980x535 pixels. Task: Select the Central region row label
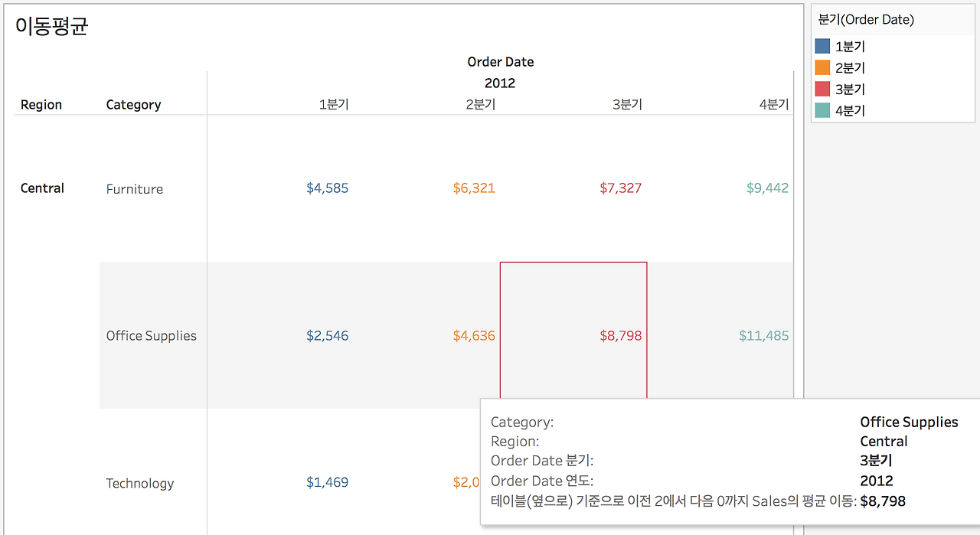coord(42,188)
